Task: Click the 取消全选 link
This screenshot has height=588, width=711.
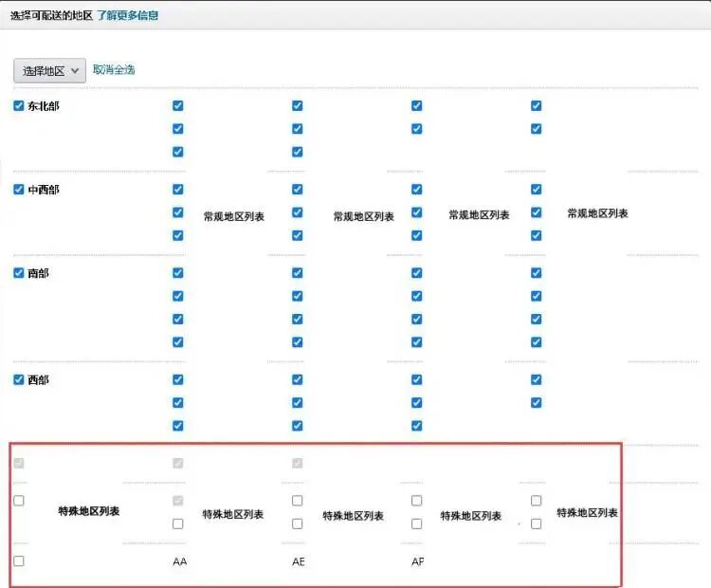Action: 114,70
